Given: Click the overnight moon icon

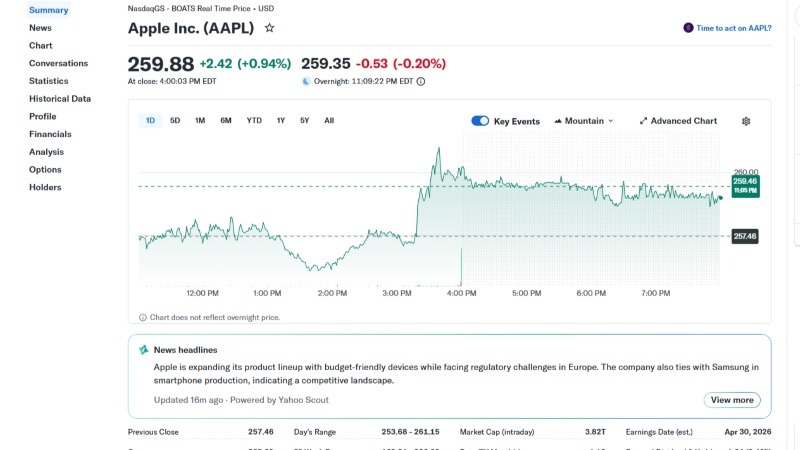Looking at the screenshot, I should tap(306, 82).
